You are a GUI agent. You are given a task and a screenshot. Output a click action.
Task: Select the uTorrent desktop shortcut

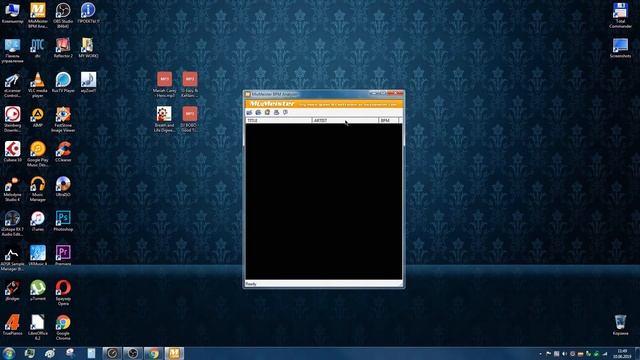[38, 290]
